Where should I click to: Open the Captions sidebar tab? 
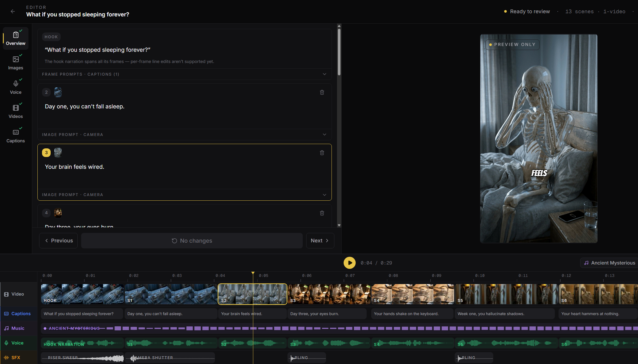point(16,136)
